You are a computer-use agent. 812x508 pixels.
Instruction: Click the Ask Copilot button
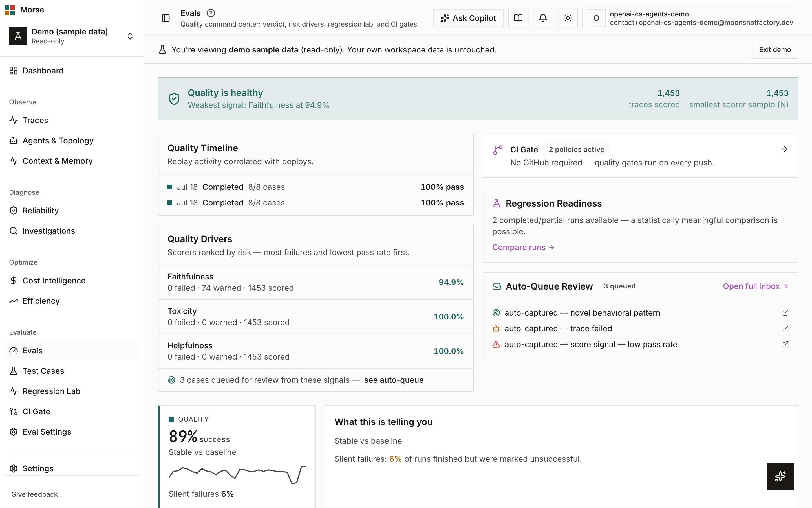coord(468,18)
